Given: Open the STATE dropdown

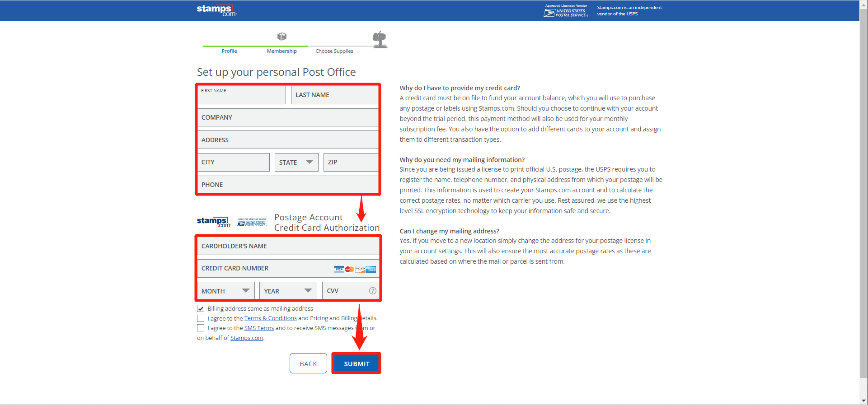Looking at the screenshot, I should [x=296, y=163].
